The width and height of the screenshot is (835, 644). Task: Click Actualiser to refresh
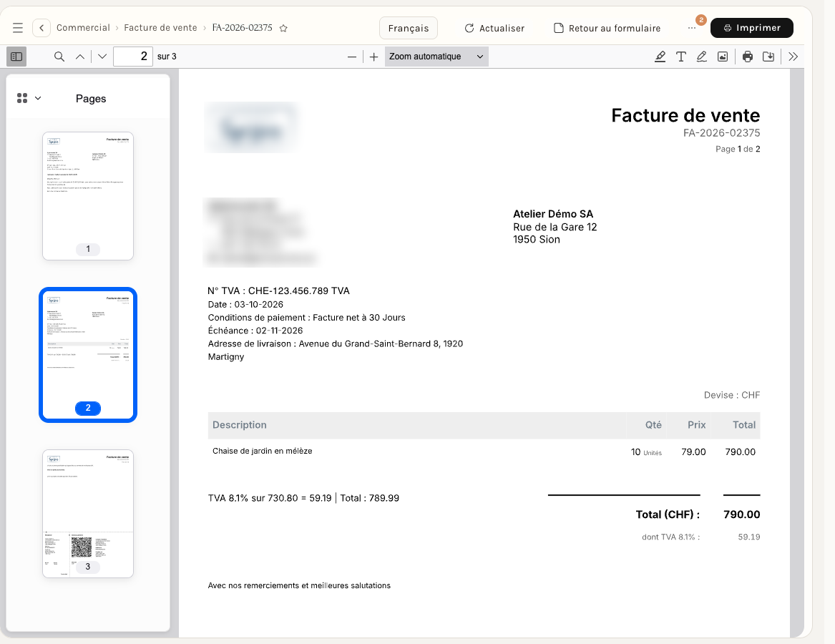[494, 28]
